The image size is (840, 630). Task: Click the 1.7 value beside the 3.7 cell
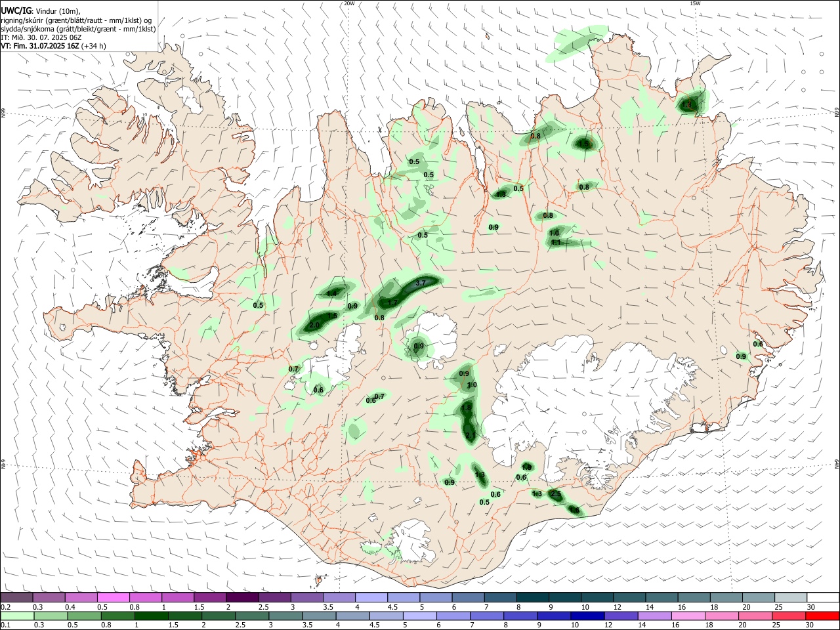(392, 303)
